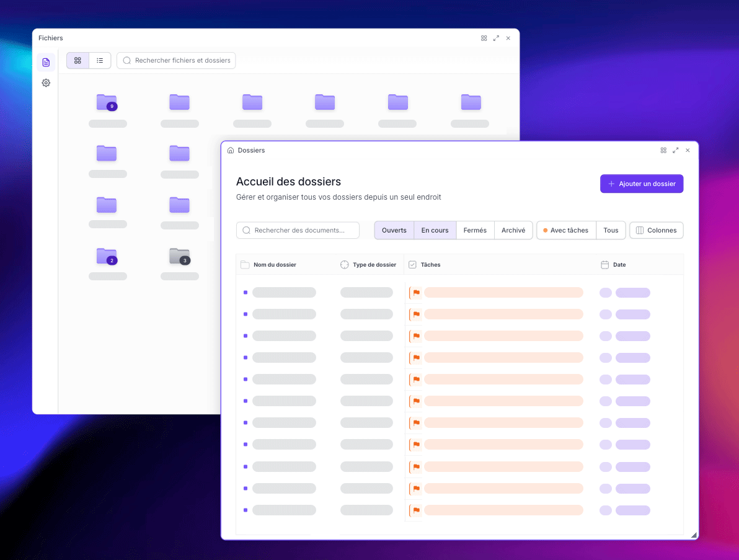Open the gray folder with badge 3
This screenshot has width=739, height=560.
tap(179, 256)
